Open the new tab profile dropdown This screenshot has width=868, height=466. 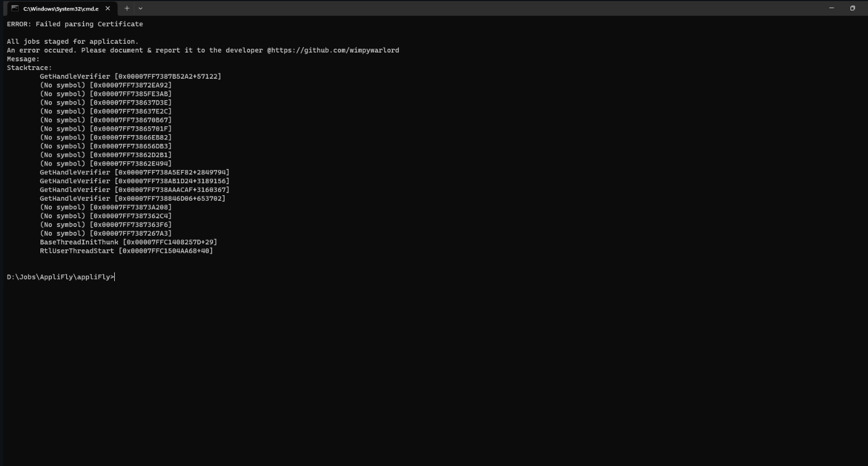point(140,8)
